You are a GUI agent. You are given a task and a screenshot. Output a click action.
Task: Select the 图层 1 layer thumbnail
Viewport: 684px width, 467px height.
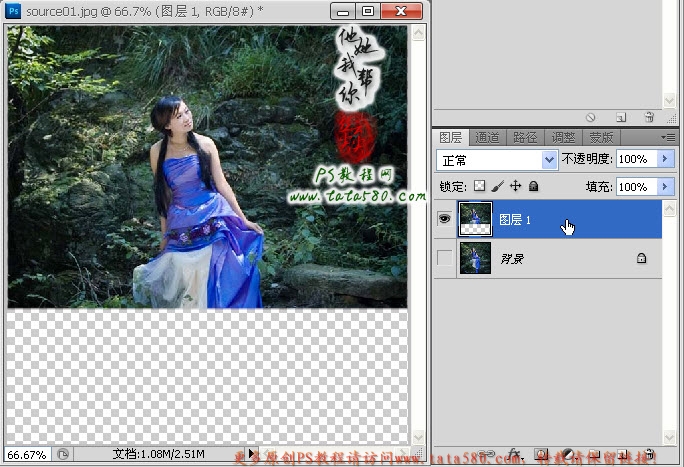pyautogui.click(x=475, y=219)
